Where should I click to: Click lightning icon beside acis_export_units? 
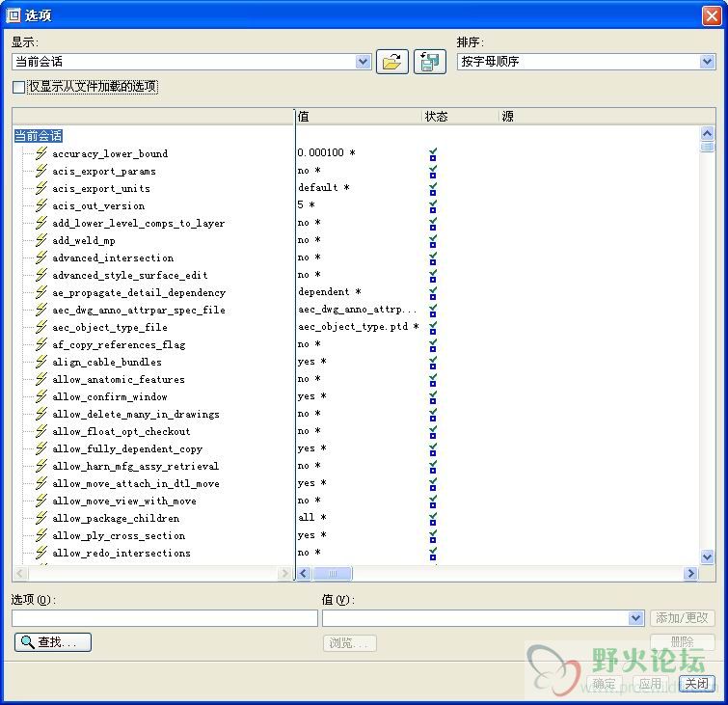[x=41, y=188]
